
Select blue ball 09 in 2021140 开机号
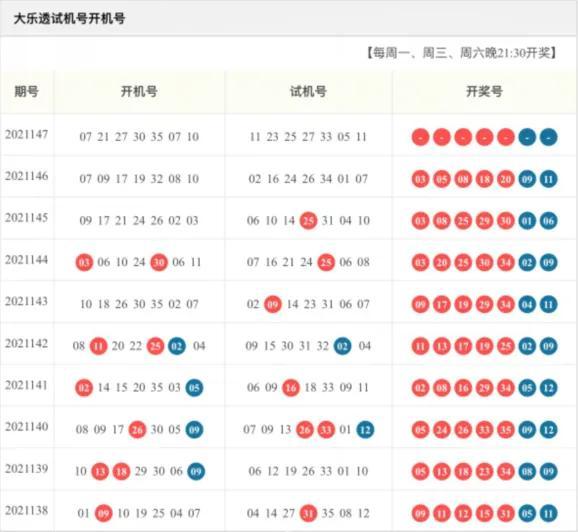coord(194,430)
